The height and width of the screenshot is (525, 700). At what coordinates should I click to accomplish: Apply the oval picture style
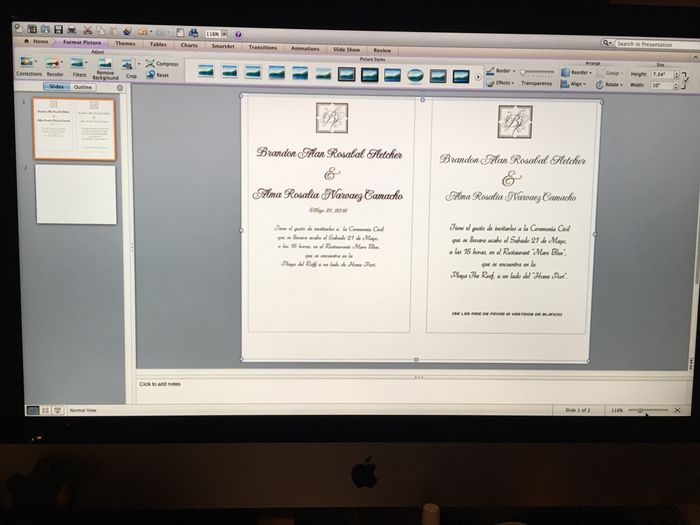pyautogui.click(x=415, y=75)
